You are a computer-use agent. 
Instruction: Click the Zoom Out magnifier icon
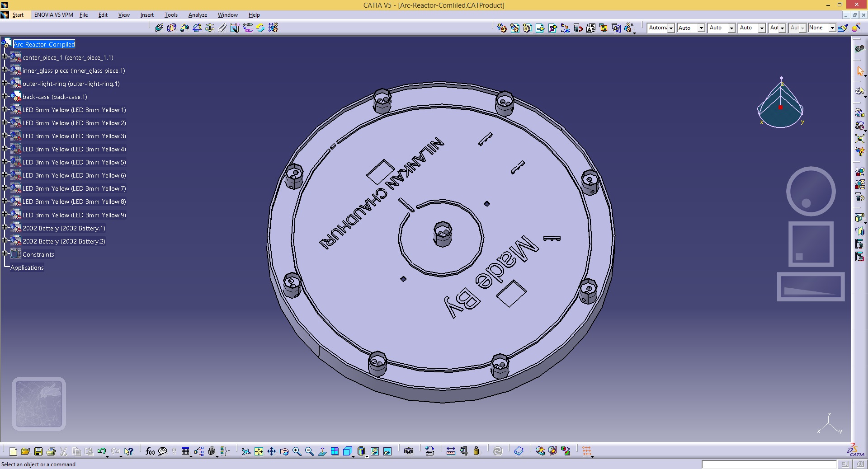tap(309, 451)
